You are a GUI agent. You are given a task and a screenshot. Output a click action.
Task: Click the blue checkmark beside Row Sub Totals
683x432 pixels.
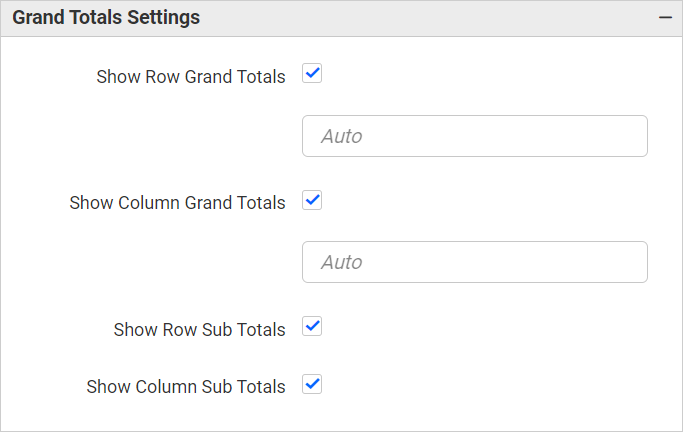pyautogui.click(x=312, y=327)
